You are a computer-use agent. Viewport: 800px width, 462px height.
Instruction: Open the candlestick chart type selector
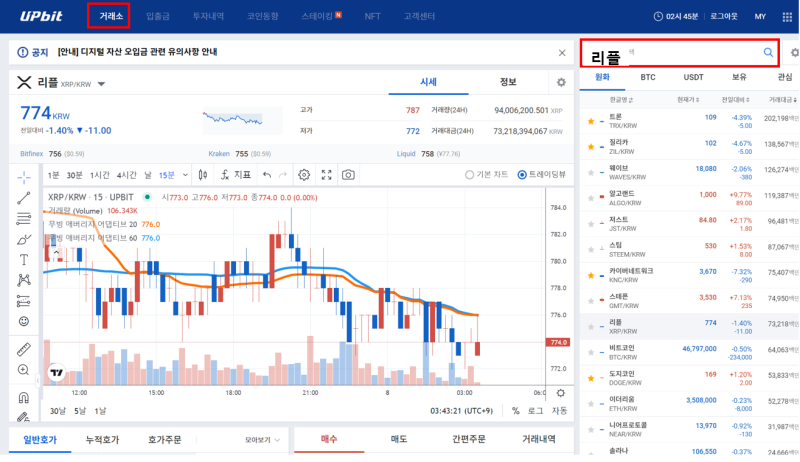pos(203,175)
